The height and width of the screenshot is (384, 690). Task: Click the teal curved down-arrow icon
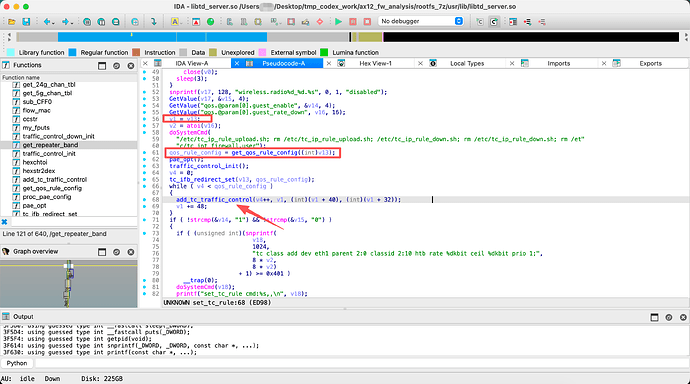pyautogui.click(x=154, y=22)
